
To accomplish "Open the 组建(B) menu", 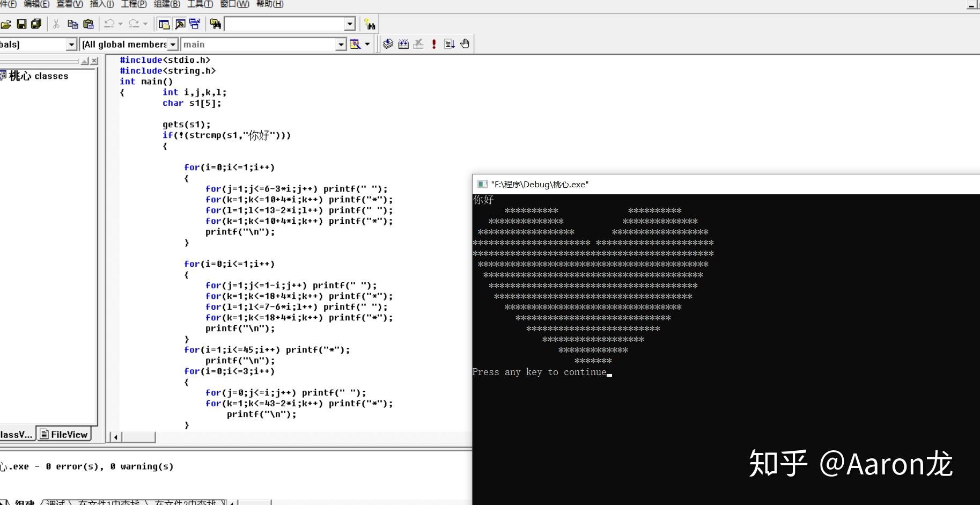I will (166, 4).
